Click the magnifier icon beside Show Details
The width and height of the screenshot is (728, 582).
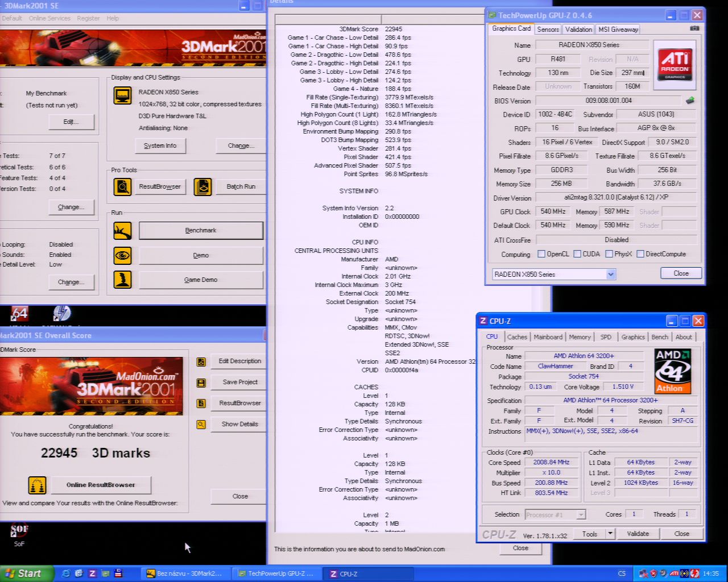(201, 424)
